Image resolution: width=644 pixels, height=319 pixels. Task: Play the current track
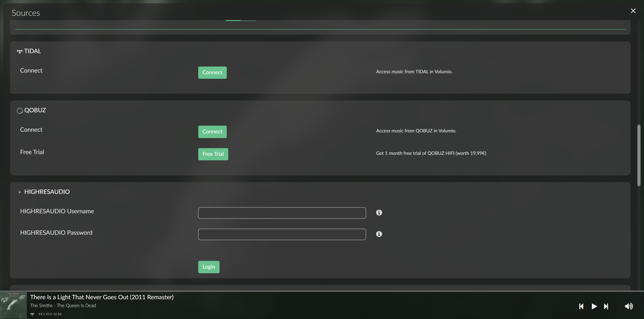(594, 306)
